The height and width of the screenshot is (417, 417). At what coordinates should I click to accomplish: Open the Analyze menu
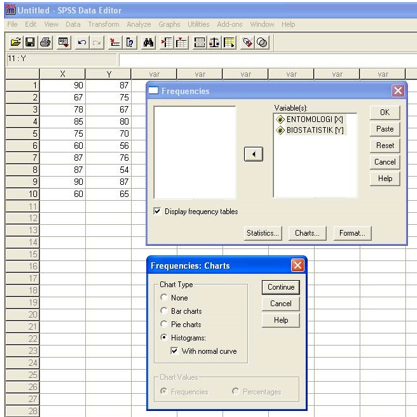tap(139, 24)
